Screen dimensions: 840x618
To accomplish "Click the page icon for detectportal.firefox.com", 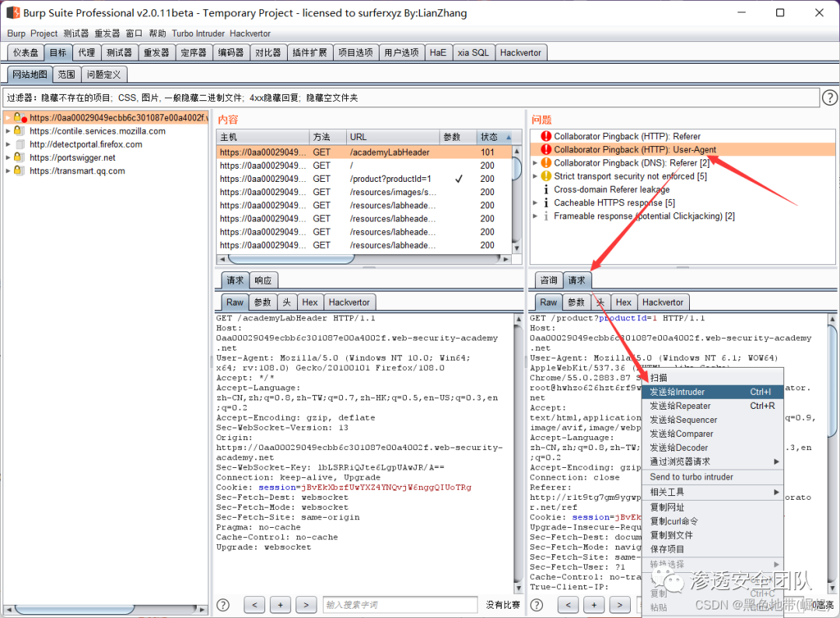I will click(x=20, y=144).
